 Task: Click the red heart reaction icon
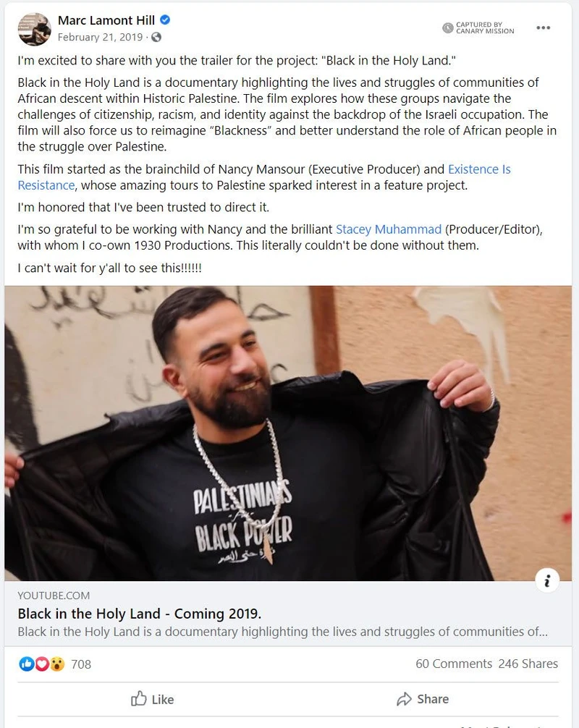point(42,664)
